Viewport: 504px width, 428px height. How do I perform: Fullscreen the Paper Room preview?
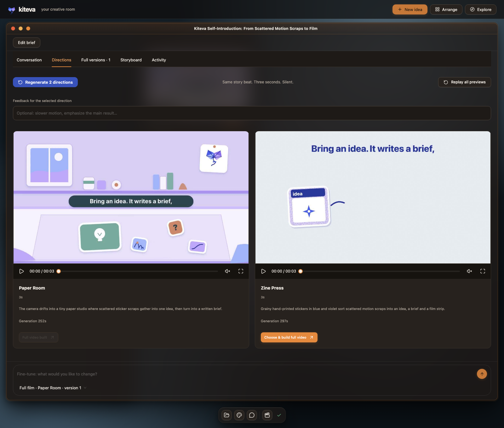point(241,271)
